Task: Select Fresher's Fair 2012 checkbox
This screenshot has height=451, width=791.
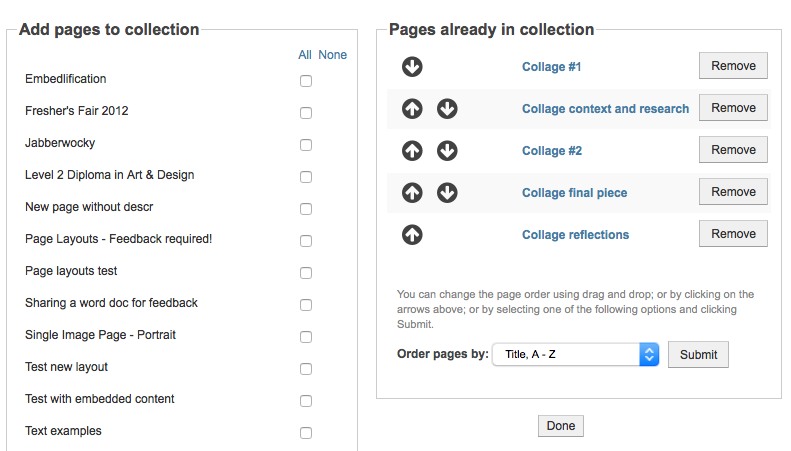Action: (306, 113)
